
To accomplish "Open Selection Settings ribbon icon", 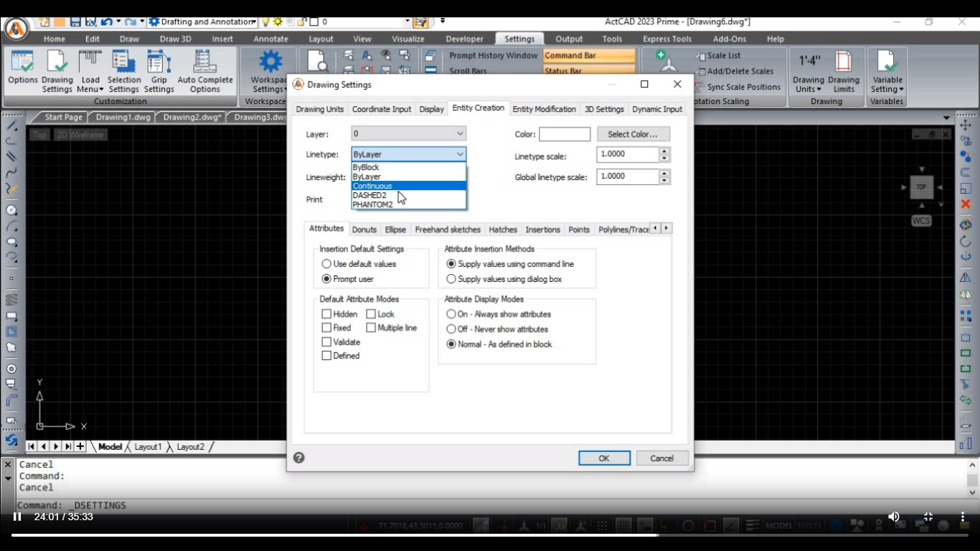I will coord(124,71).
